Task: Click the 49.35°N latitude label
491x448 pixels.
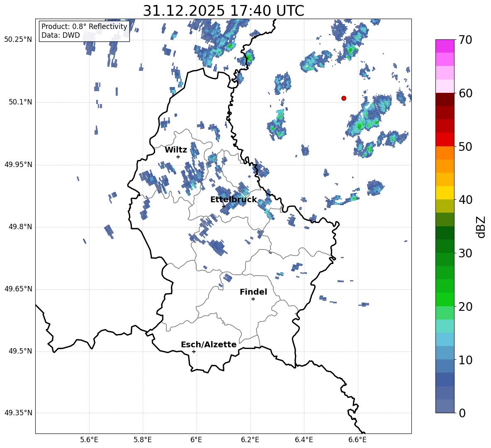Action: 18,413
